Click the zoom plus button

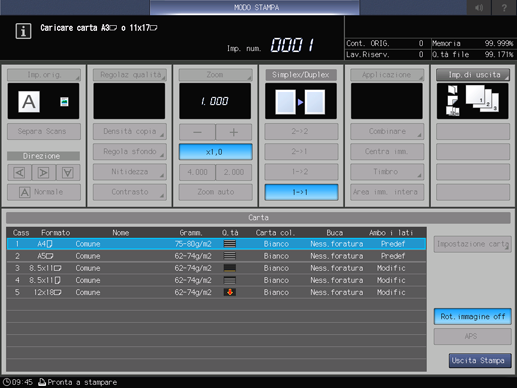point(234,132)
